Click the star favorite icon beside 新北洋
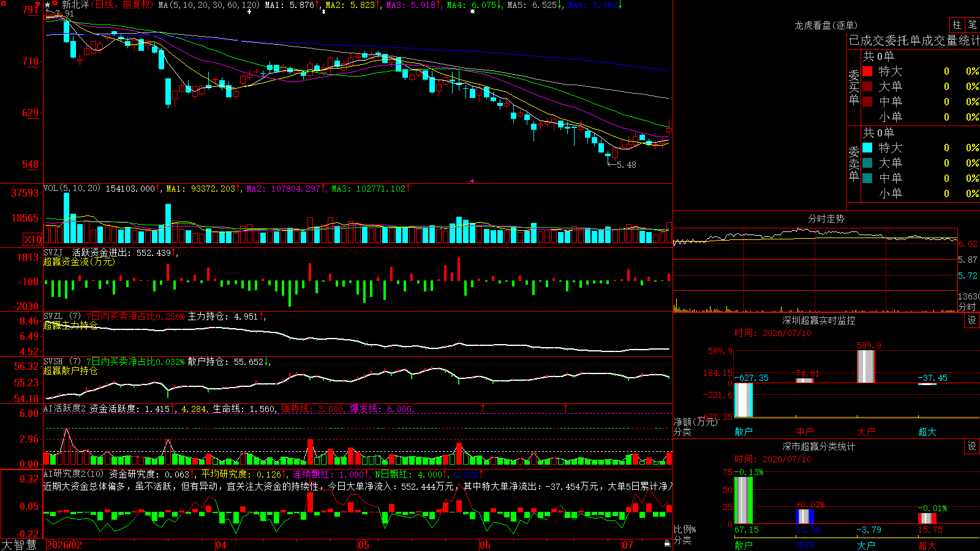 click(47, 5)
